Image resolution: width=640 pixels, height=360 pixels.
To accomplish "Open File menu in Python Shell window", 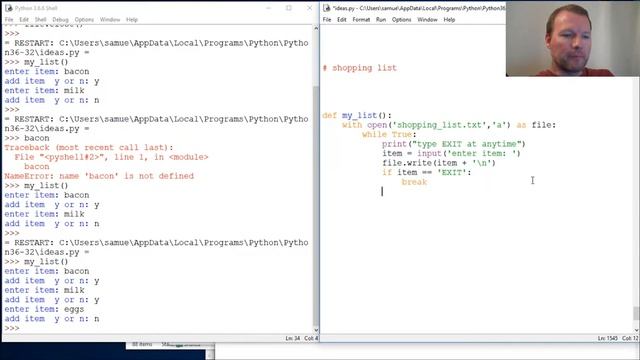I will tap(9, 20).
